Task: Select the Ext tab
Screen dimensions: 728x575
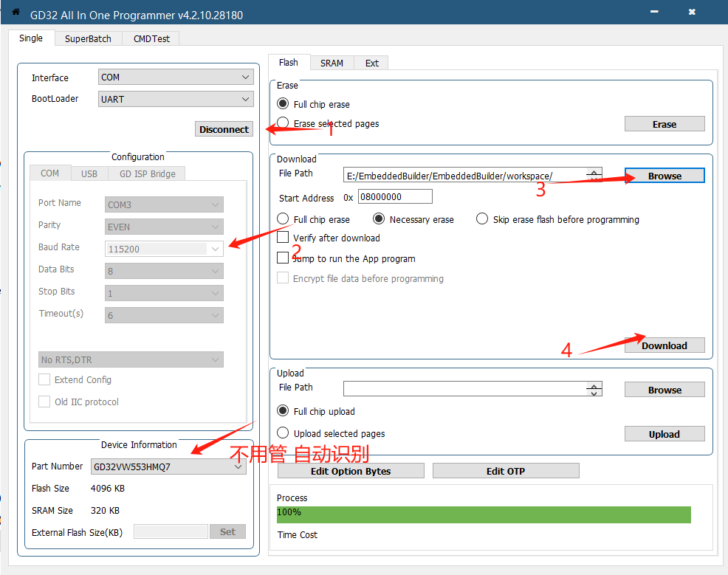Action: 371,63
